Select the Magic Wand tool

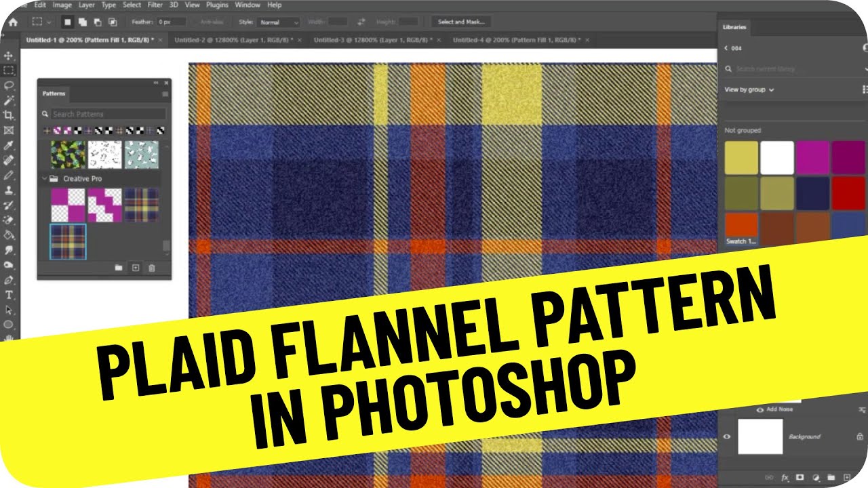[x=9, y=100]
